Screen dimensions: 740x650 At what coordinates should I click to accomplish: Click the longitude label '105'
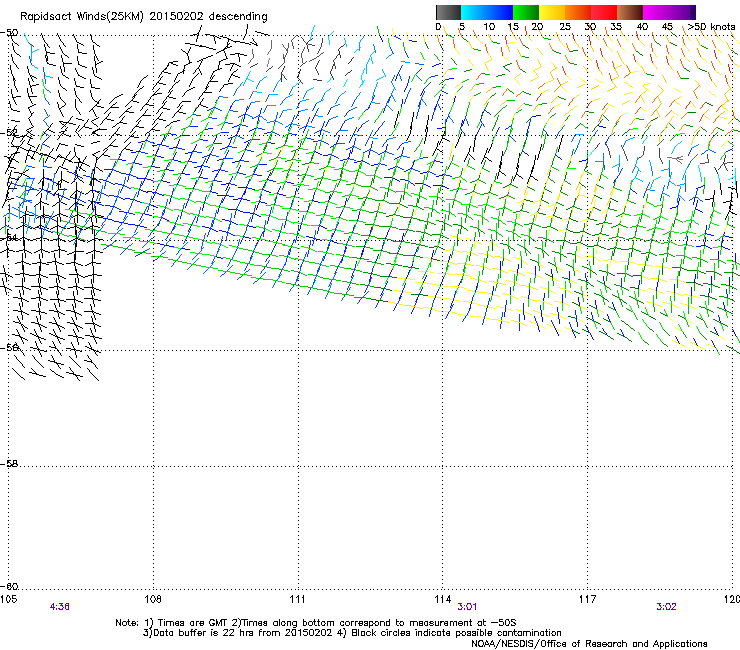point(8,599)
